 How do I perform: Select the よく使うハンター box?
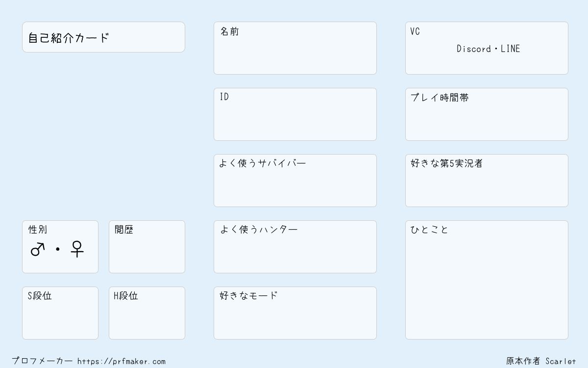pyautogui.click(x=295, y=247)
